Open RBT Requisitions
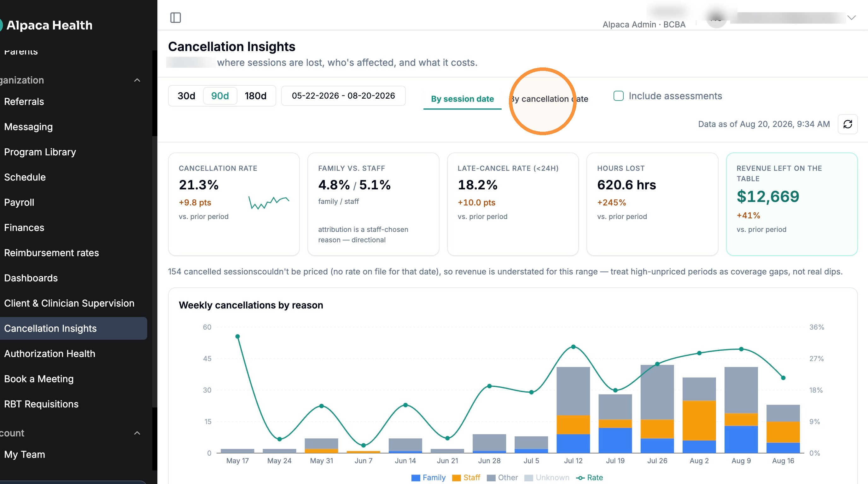This screenshot has height=484, width=868. click(41, 404)
